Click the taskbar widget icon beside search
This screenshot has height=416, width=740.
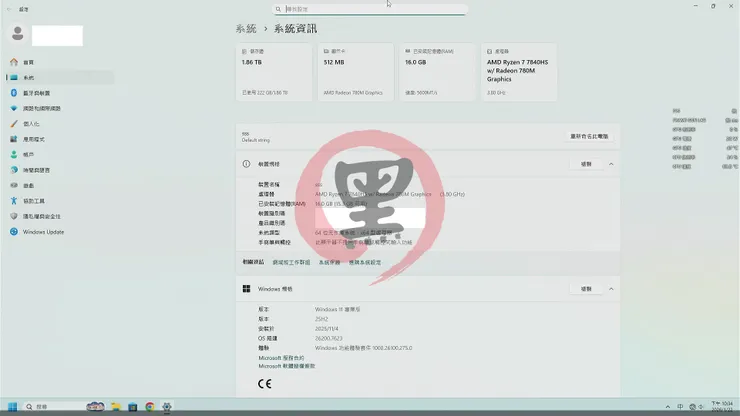95,407
